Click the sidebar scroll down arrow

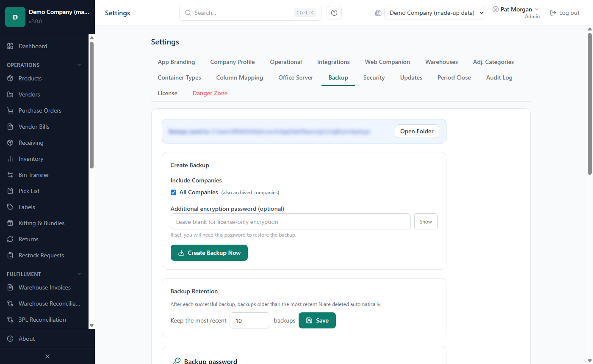91,325
